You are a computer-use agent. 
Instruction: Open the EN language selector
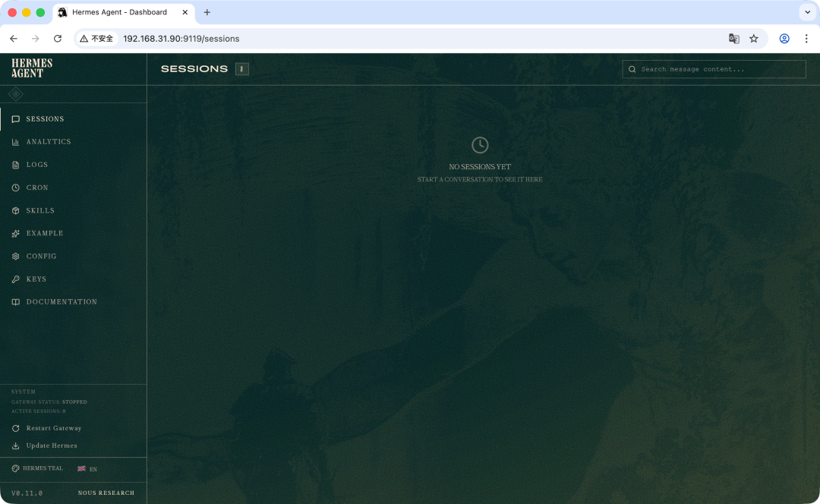click(x=87, y=469)
